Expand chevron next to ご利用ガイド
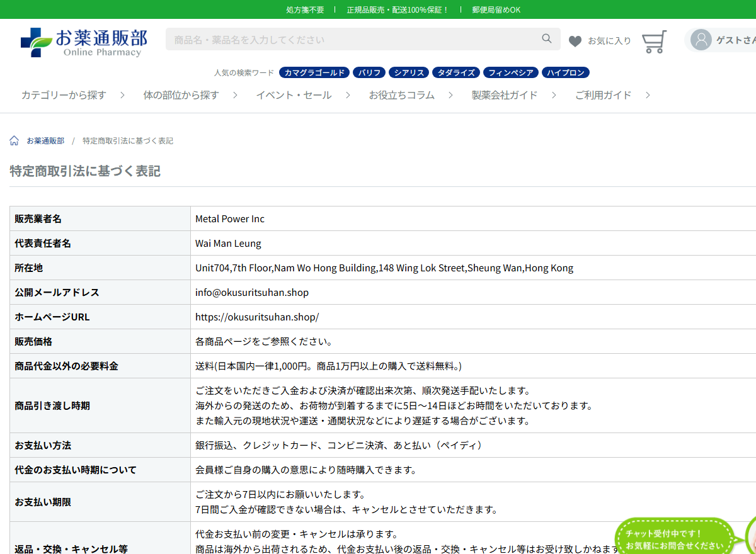Viewport: 756px width, 554px height. pyautogui.click(x=648, y=95)
